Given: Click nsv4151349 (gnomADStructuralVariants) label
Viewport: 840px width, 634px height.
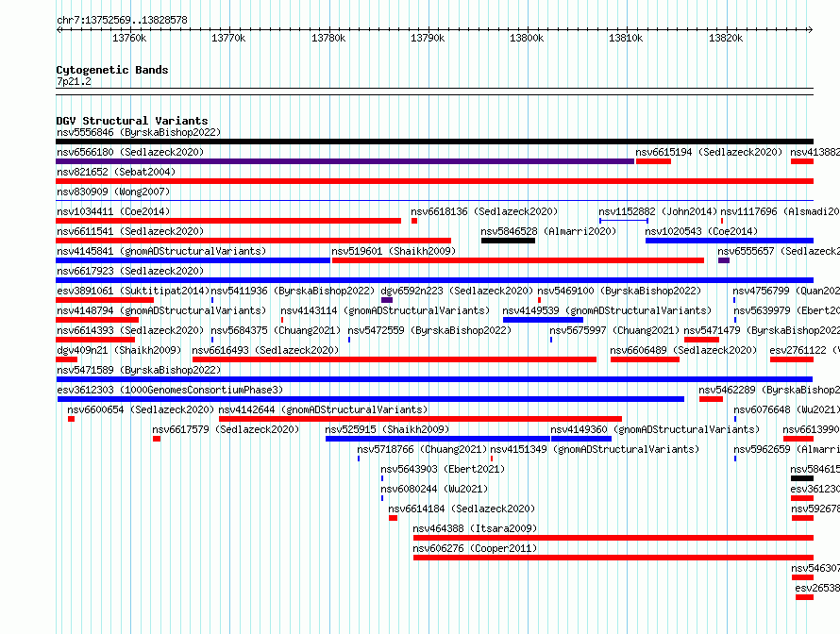Looking at the screenshot, I should click(x=595, y=449).
